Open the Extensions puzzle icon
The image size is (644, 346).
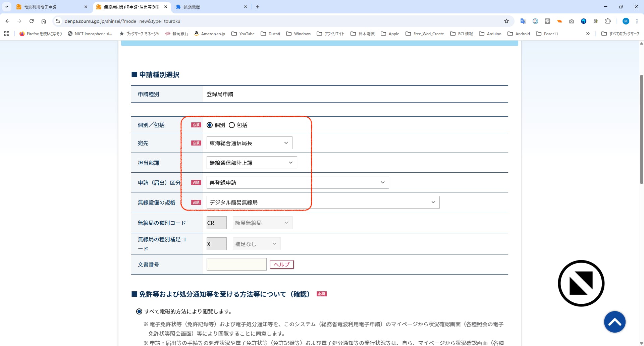(x=608, y=21)
